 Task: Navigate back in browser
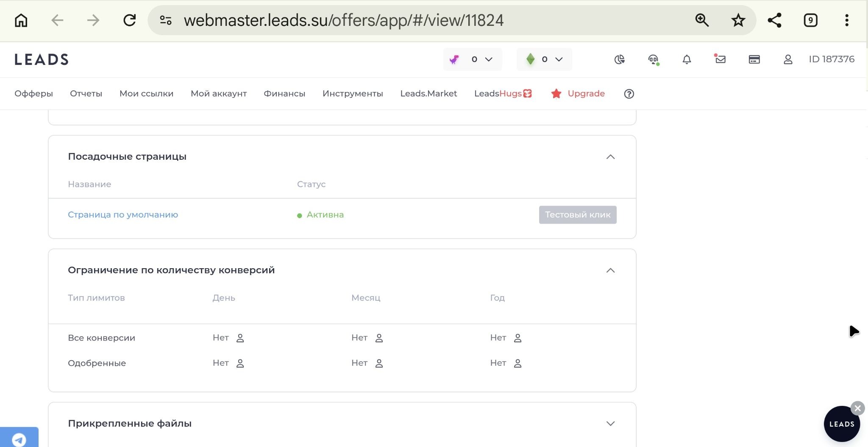click(57, 20)
